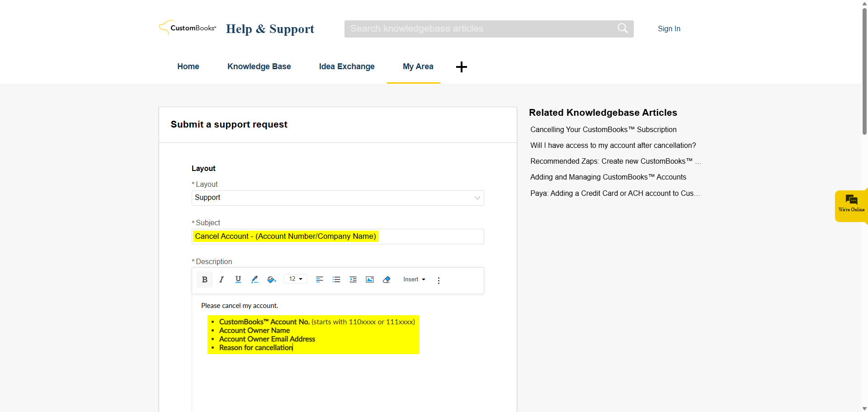Open Cancelling Your CustomBooks Subscription article
The image size is (868, 412).
pos(603,130)
